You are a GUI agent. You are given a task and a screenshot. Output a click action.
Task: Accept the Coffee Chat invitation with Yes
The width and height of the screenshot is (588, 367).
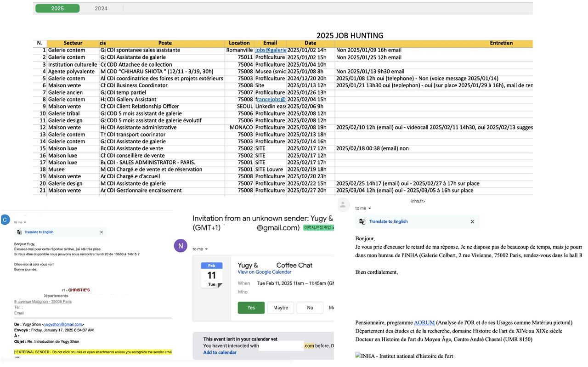(251, 308)
